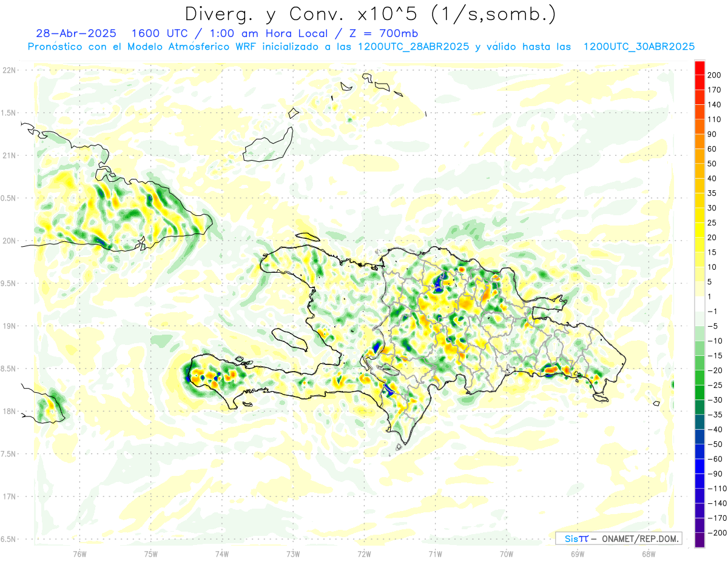Click the '140' colorbar value

pos(715,105)
